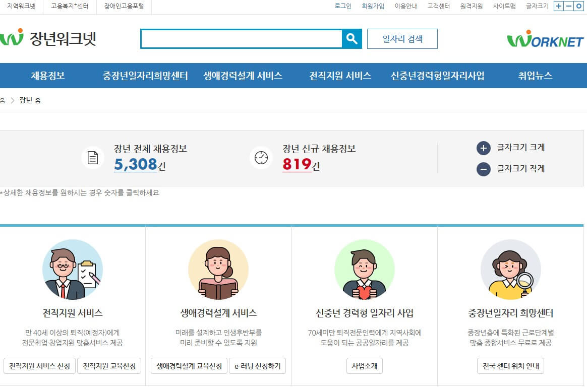
Task: Click the 글자크기 크게 plus icon
Action: tap(484, 148)
